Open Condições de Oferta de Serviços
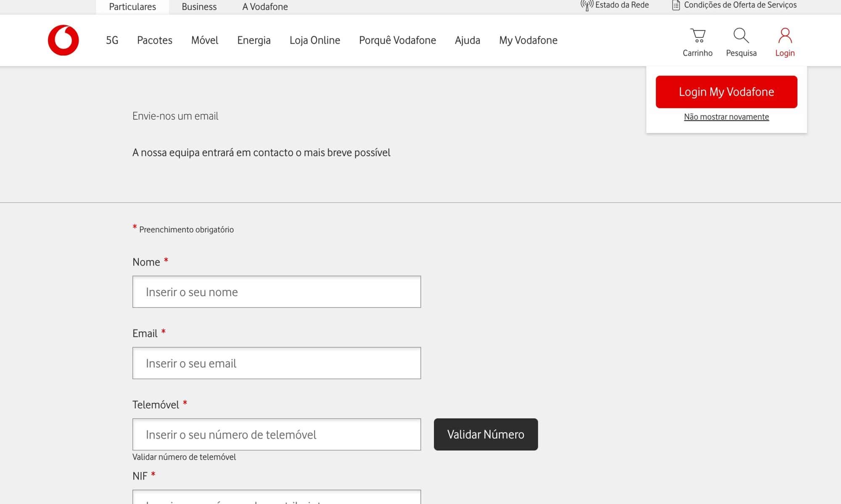Screen dimensions: 841x504 [734, 5]
